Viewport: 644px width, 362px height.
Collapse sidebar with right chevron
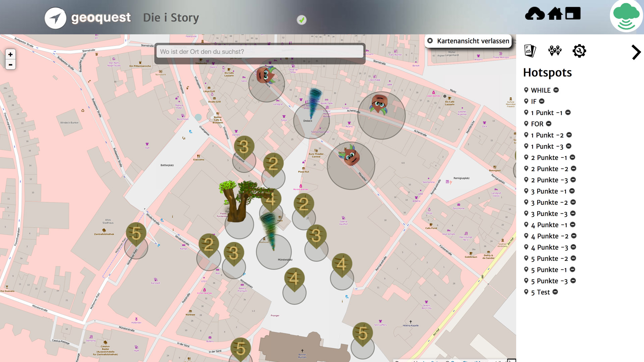pos(636,52)
